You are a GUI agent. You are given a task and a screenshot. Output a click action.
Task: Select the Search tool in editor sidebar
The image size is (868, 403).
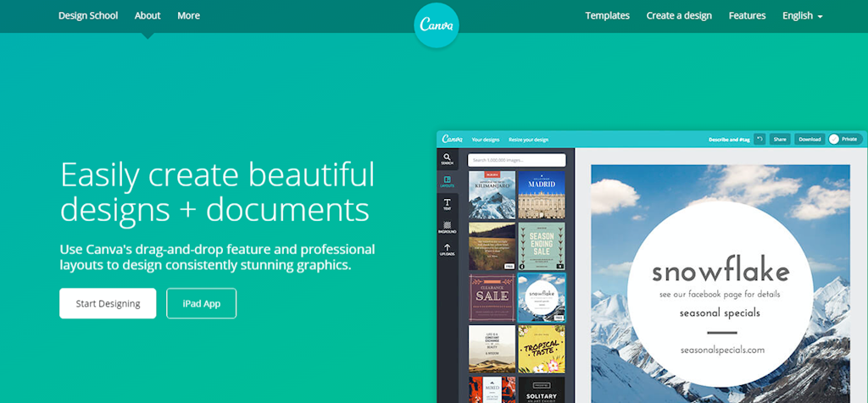click(x=447, y=159)
